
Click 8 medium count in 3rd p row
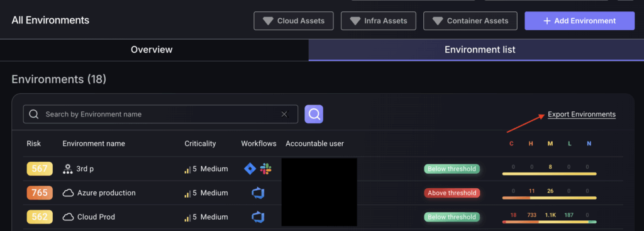coord(550,166)
